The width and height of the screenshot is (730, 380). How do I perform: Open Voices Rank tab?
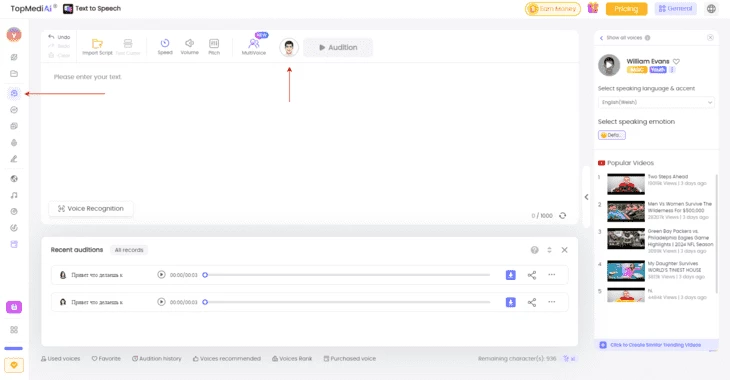point(292,359)
